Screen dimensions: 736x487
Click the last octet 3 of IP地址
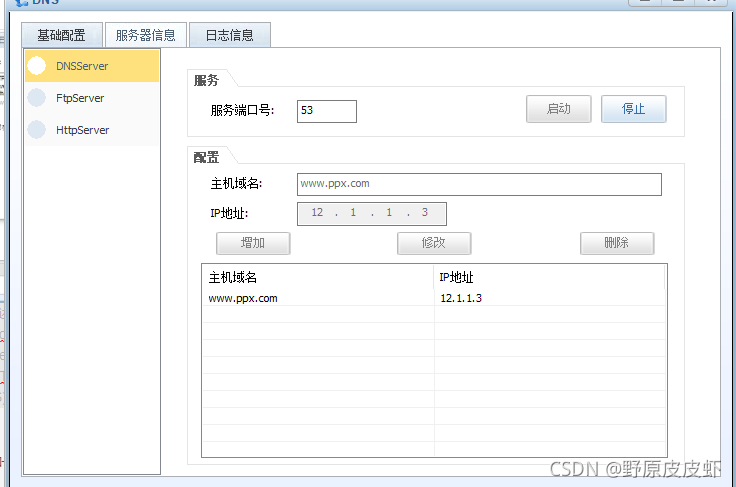pos(424,213)
